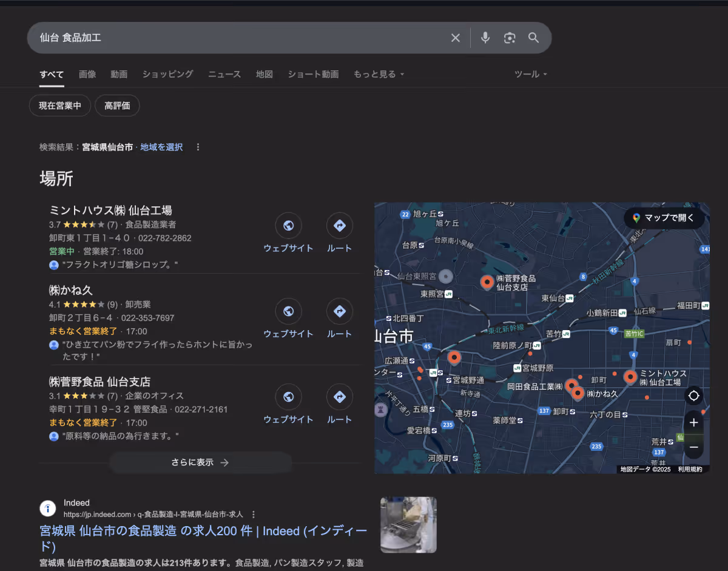This screenshot has height=571, width=728.
Task: Open image search with the camera lens icon
Action: [510, 38]
